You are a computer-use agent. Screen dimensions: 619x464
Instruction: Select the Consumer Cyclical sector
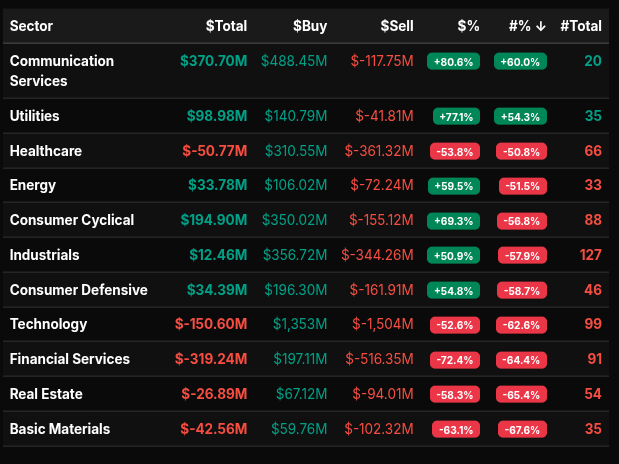point(72,220)
